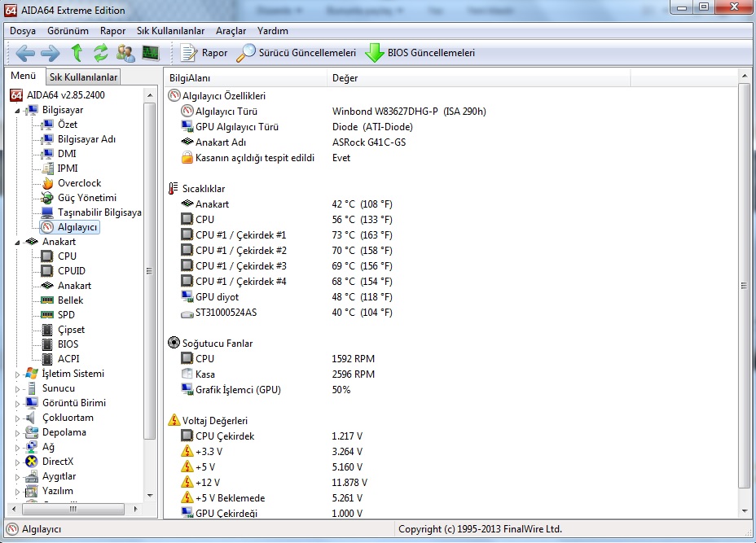The width and height of the screenshot is (756, 543).
Task: Expand the DirectX node
Action: (x=17, y=462)
